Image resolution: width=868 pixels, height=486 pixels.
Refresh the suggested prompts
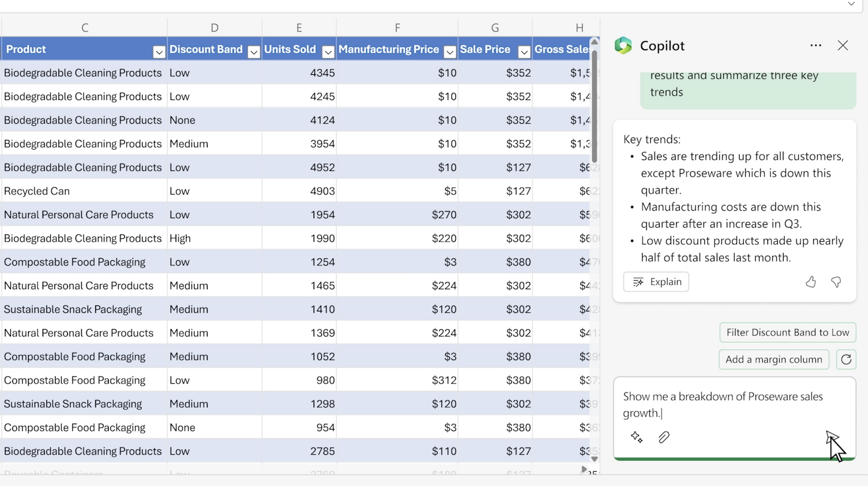846,359
